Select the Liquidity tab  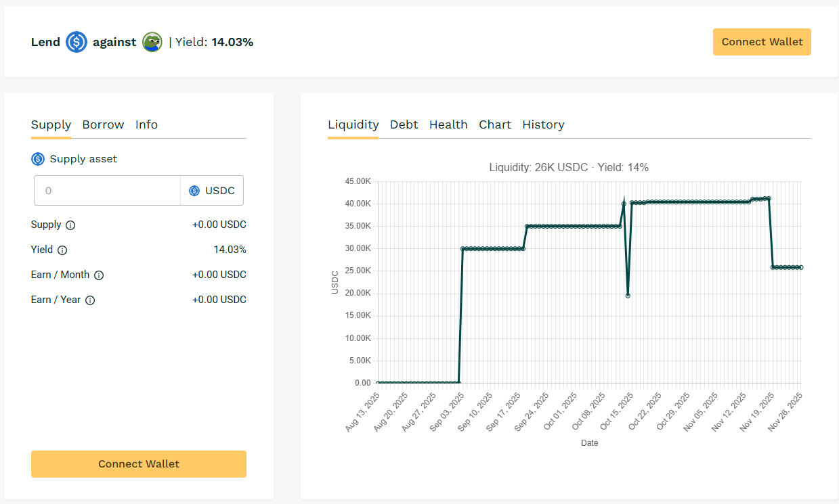click(353, 124)
